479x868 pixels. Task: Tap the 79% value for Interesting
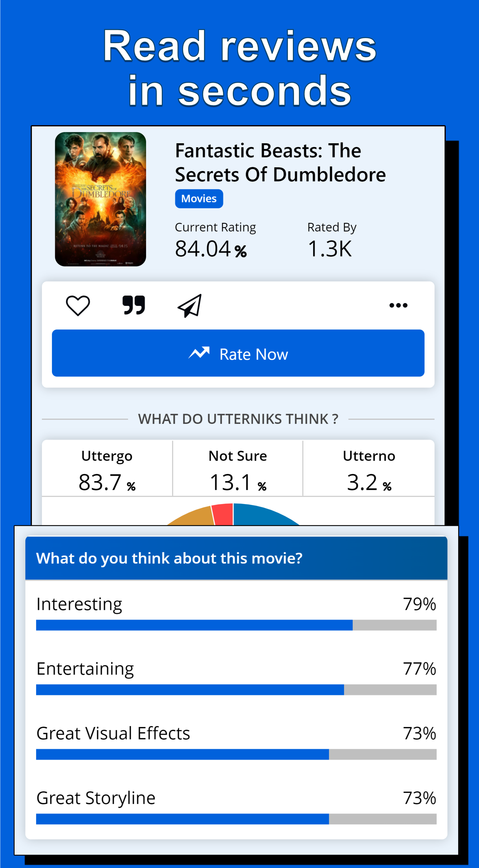coord(419,604)
